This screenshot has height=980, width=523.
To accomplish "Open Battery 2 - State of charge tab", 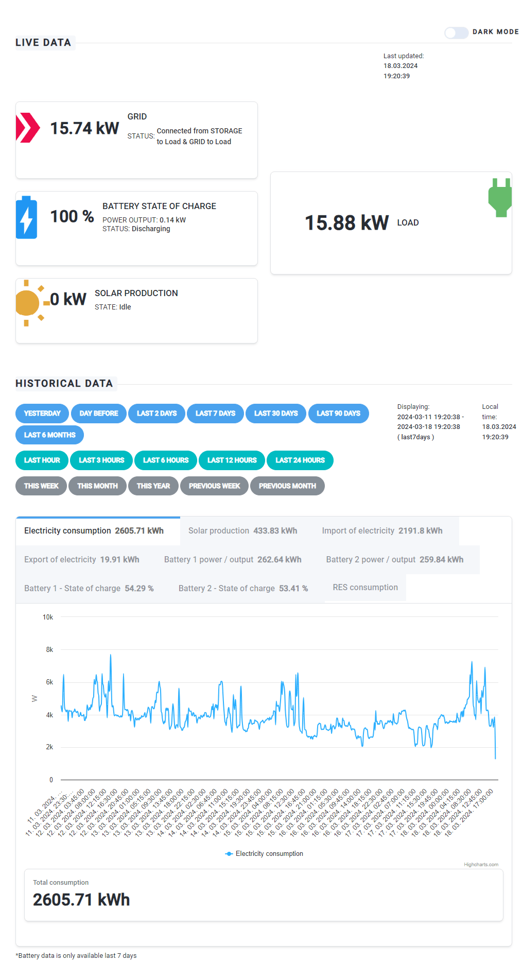I will click(243, 589).
